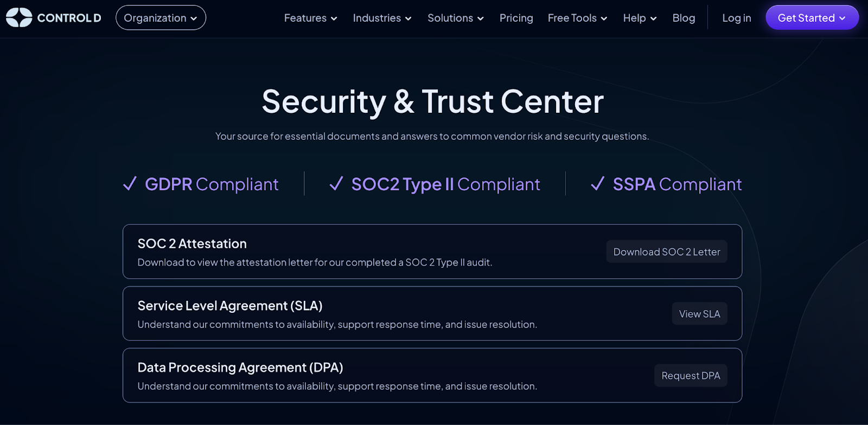Click the Control D logo icon

tap(19, 18)
